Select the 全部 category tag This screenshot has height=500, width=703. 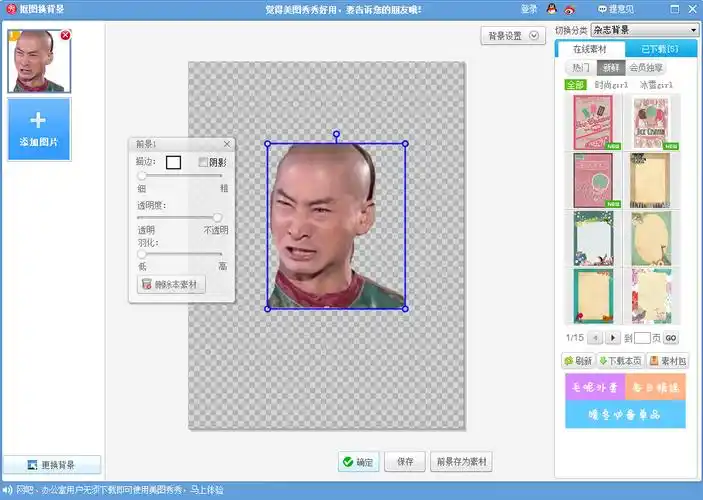(576, 85)
